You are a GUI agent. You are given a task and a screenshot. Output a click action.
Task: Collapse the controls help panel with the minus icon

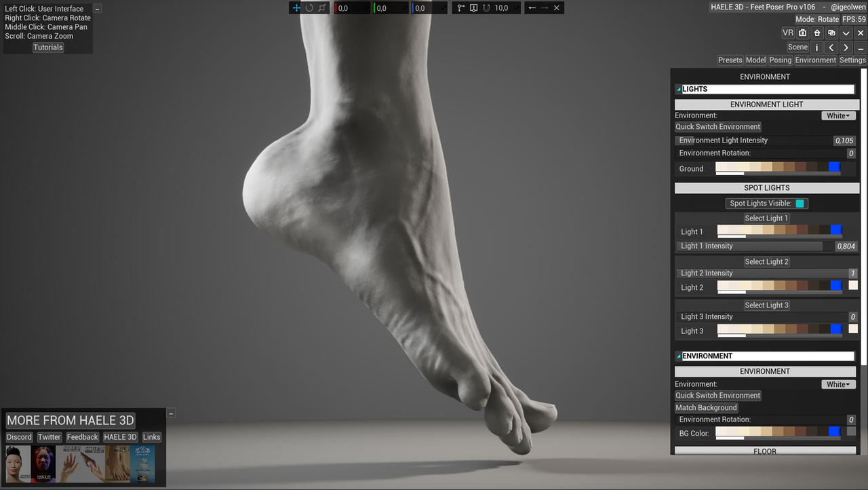tap(98, 9)
